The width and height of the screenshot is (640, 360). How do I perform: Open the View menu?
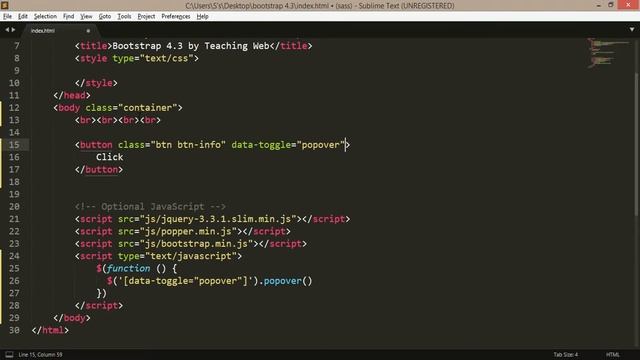[x=86, y=16]
